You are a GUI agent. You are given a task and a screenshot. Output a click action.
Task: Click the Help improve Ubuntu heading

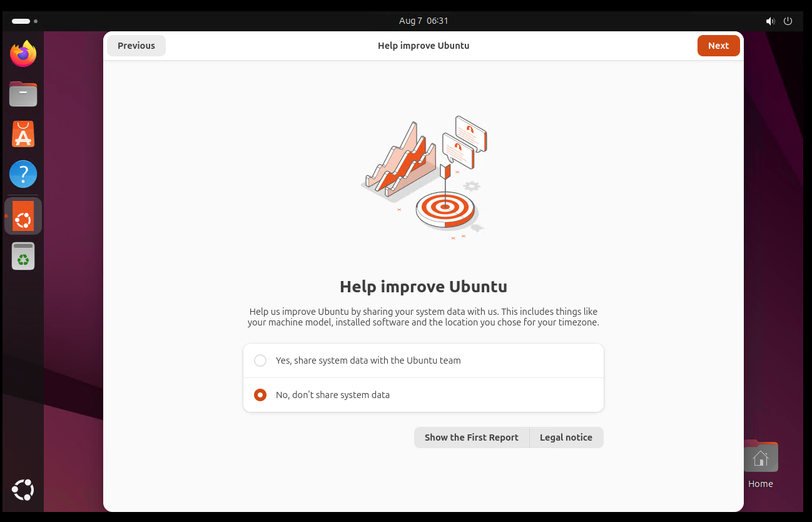coord(424,287)
